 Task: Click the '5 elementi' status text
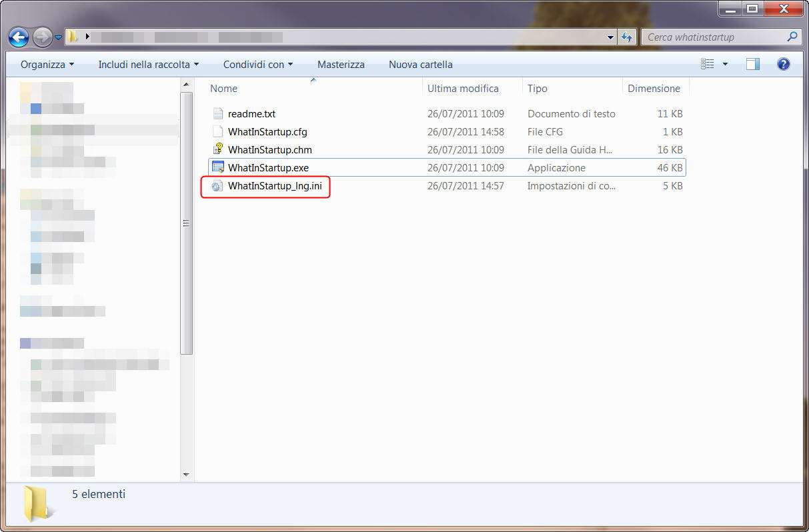tap(99, 494)
